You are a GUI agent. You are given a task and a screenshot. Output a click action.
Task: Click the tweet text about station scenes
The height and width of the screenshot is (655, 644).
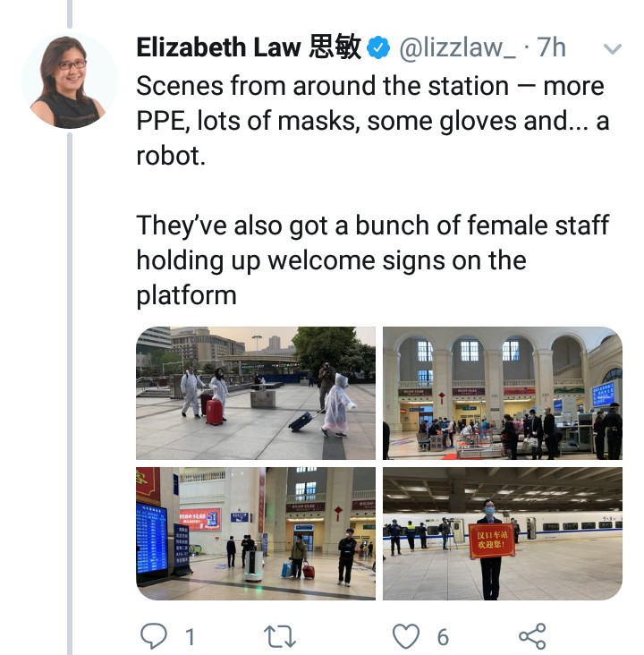(372, 121)
